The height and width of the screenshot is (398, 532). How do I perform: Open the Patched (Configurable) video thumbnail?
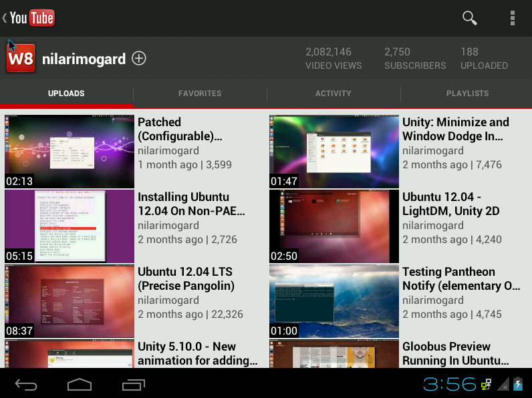pyautogui.click(x=70, y=151)
